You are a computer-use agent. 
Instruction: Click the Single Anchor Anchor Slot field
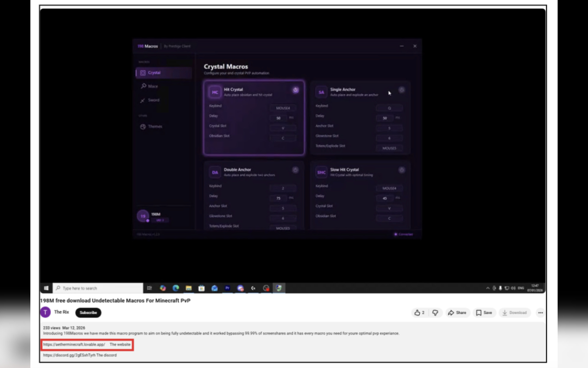click(x=390, y=128)
